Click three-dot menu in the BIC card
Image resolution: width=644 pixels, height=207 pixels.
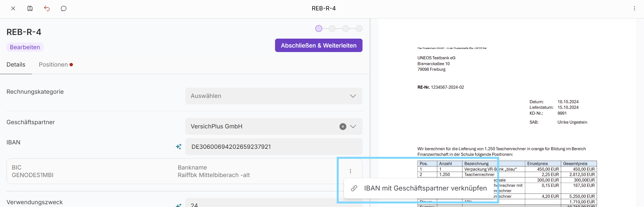350,171
